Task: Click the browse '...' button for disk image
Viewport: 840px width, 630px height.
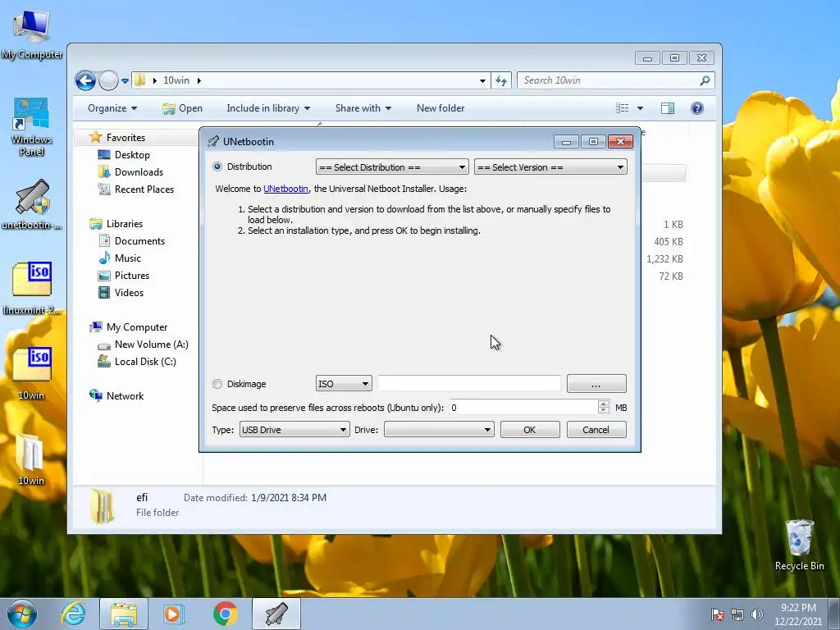Action: [596, 384]
